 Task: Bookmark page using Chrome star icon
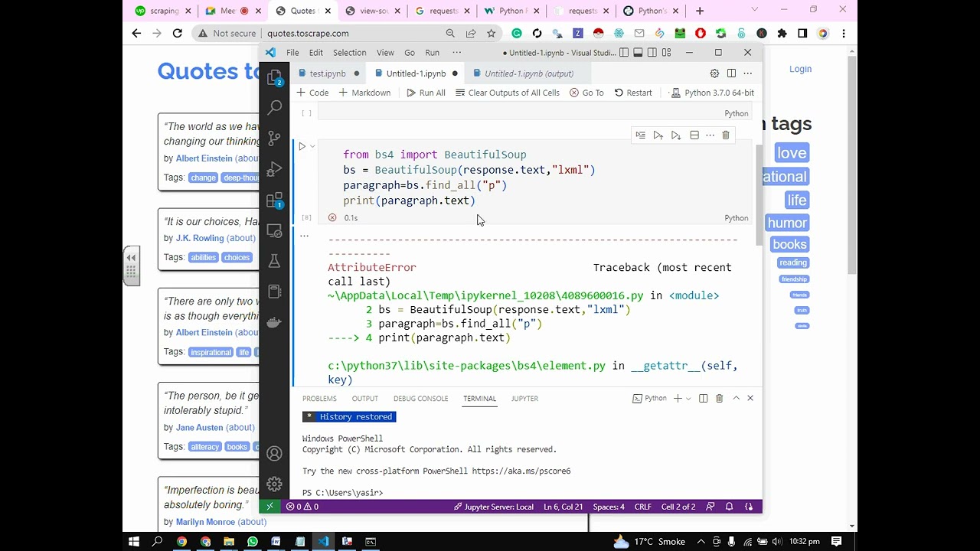491,34
